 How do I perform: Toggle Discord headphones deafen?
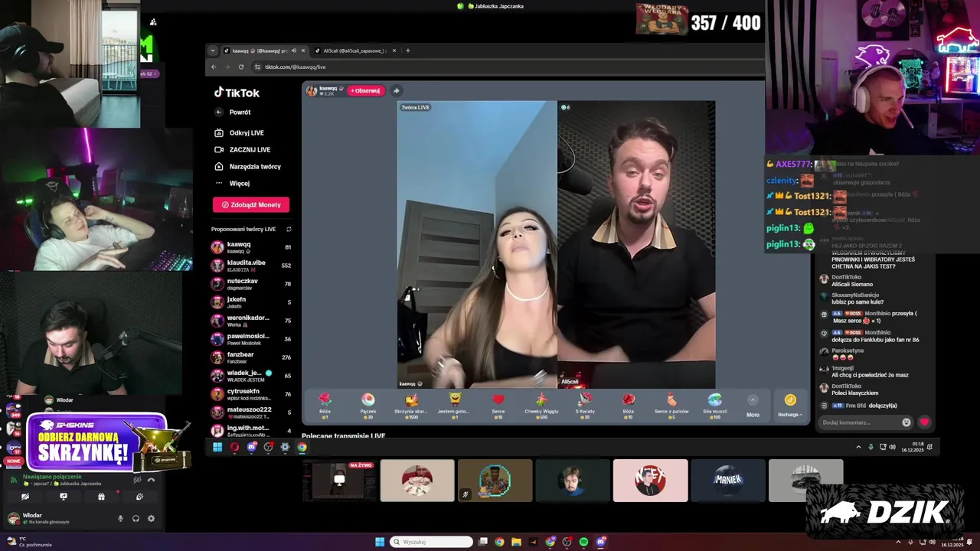click(136, 519)
